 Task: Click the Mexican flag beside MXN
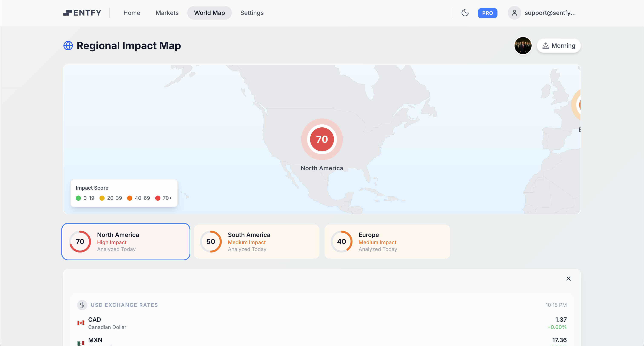coord(81,343)
